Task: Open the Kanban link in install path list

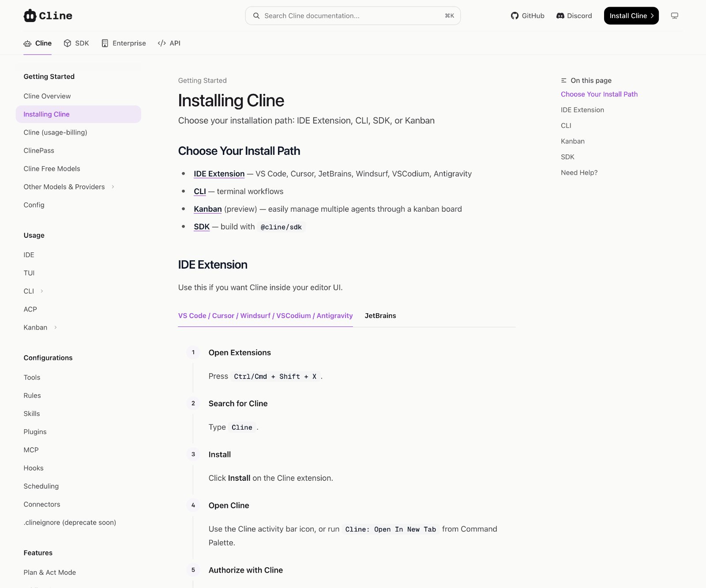Action: [208, 209]
